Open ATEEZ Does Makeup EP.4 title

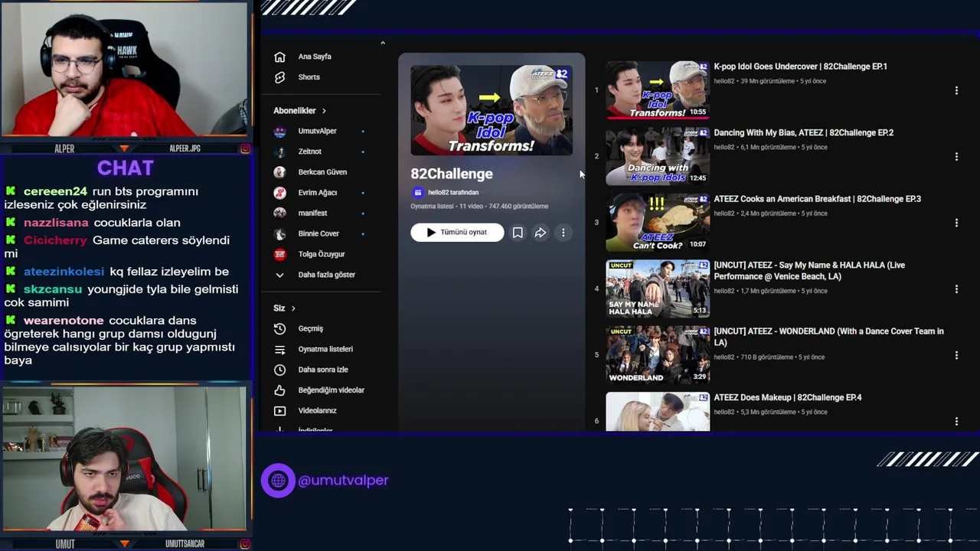coord(787,398)
